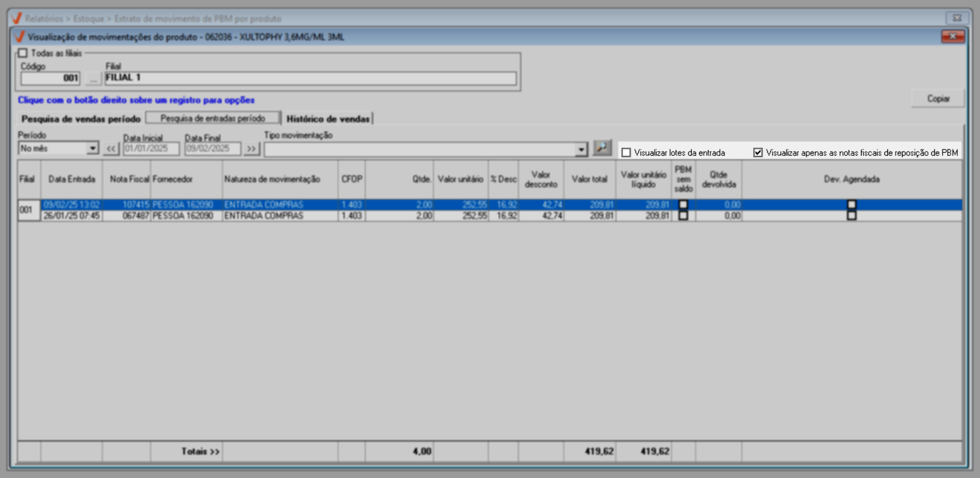
Task: Click the Data Final date field
Action: [213, 149]
